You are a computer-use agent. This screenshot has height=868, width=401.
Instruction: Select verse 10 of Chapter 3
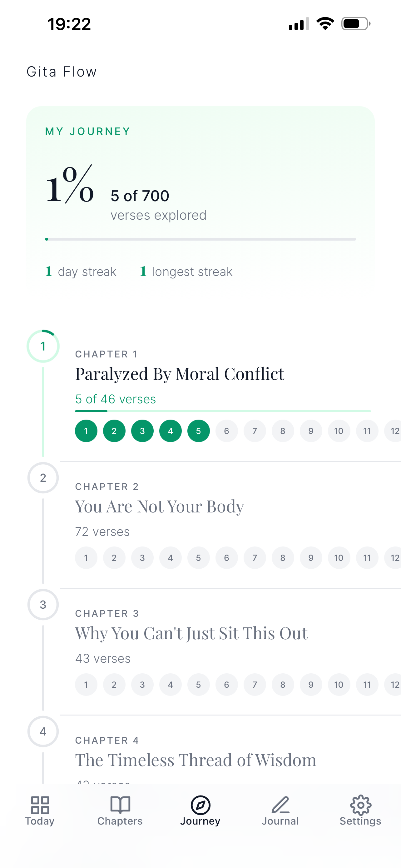[339, 685]
